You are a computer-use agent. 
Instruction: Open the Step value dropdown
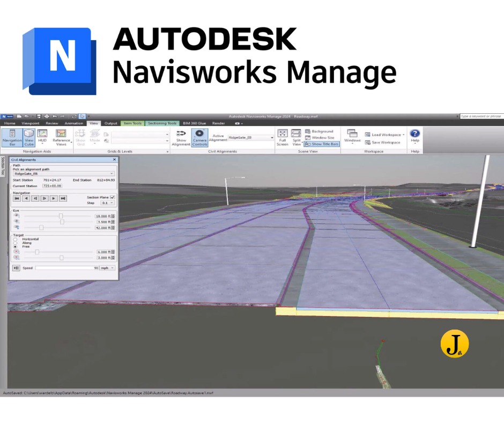coord(107,203)
